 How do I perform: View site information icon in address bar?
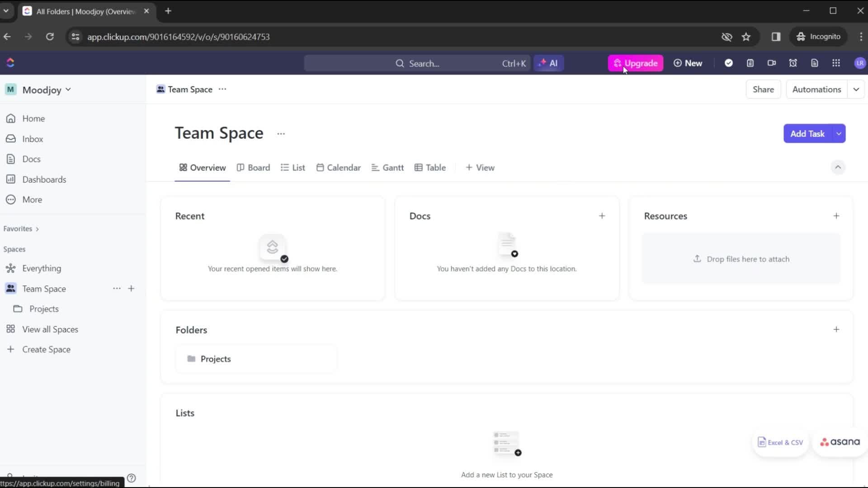(x=75, y=37)
